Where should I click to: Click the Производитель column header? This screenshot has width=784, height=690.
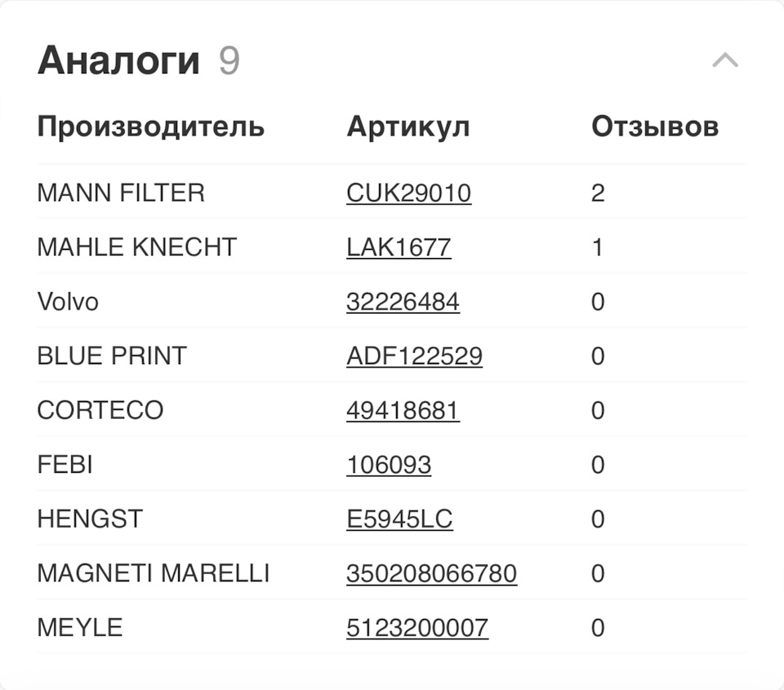150,126
